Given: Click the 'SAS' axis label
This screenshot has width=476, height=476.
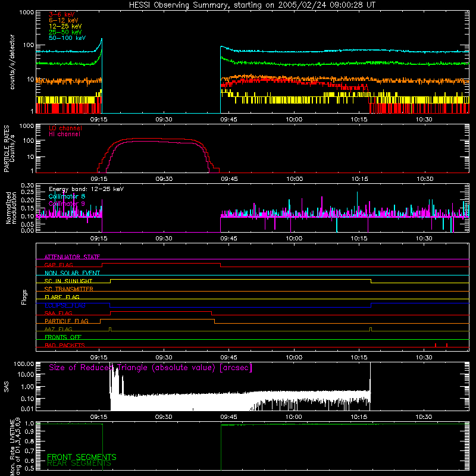Looking at the screenshot, I should click(7, 387).
